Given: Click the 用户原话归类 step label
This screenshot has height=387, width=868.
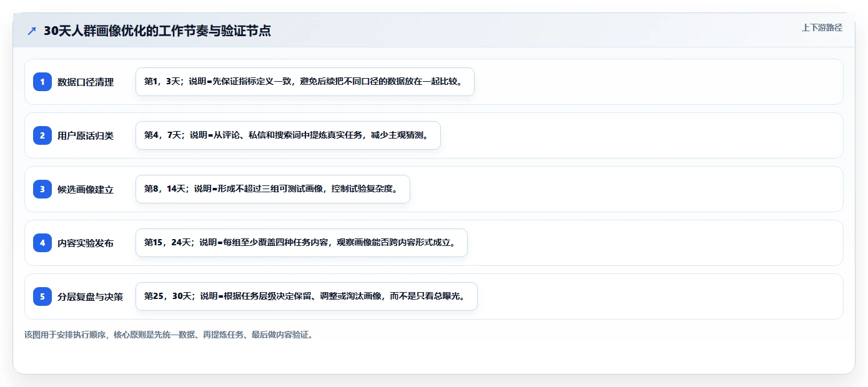Looking at the screenshot, I should (86, 135).
